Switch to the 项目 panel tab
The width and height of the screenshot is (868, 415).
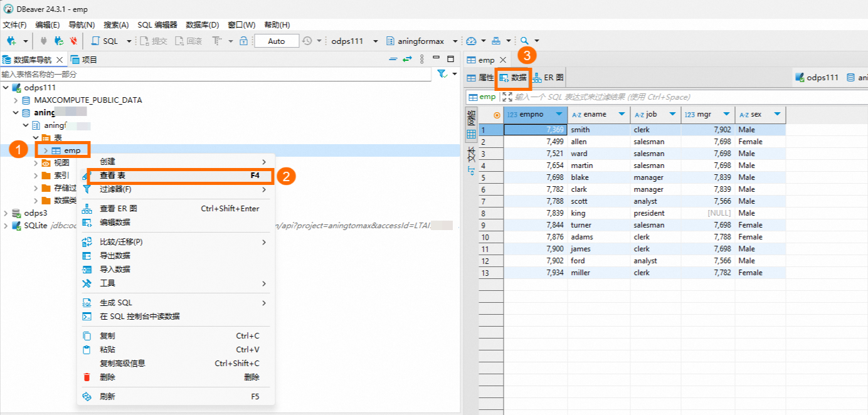pos(83,60)
